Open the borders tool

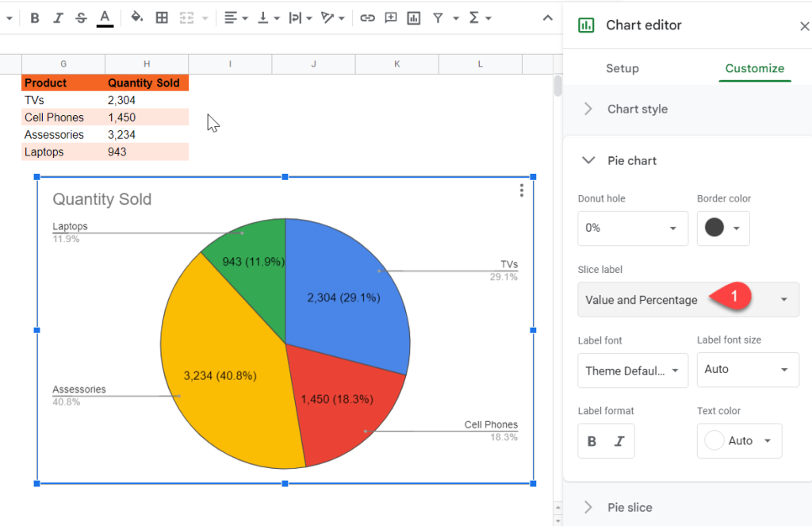click(x=162, y=17)
